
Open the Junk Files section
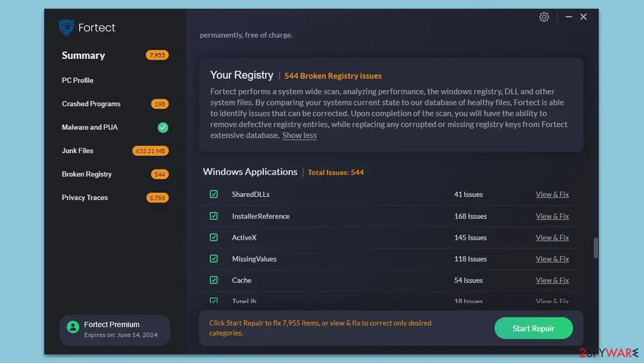pyautogui.click(x=78, y=151)
